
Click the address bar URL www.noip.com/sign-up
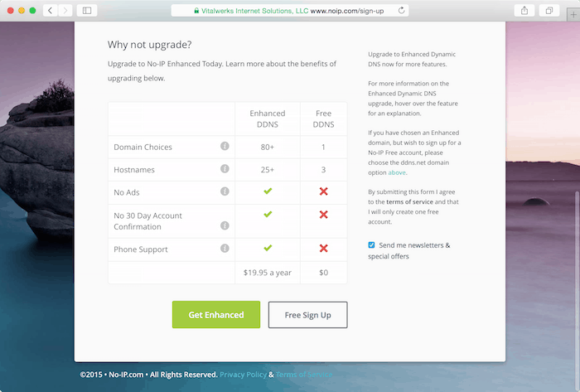[347, 11]
